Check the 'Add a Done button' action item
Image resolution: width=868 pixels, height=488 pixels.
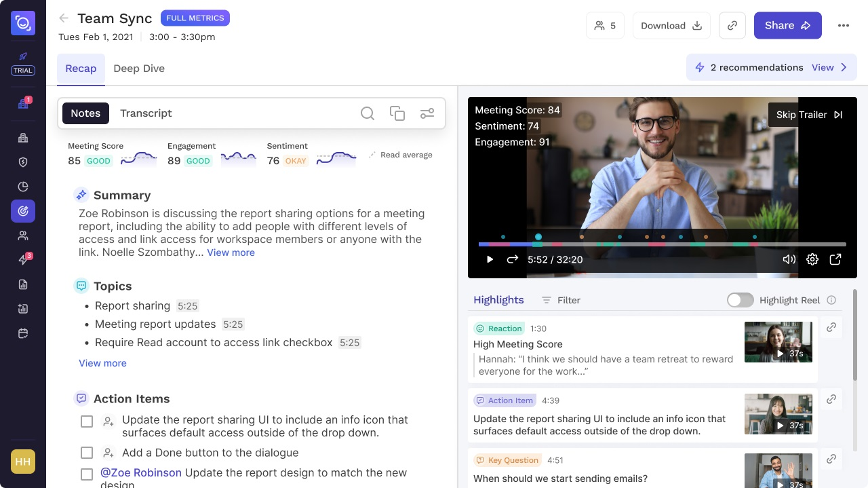coord(87,453)
